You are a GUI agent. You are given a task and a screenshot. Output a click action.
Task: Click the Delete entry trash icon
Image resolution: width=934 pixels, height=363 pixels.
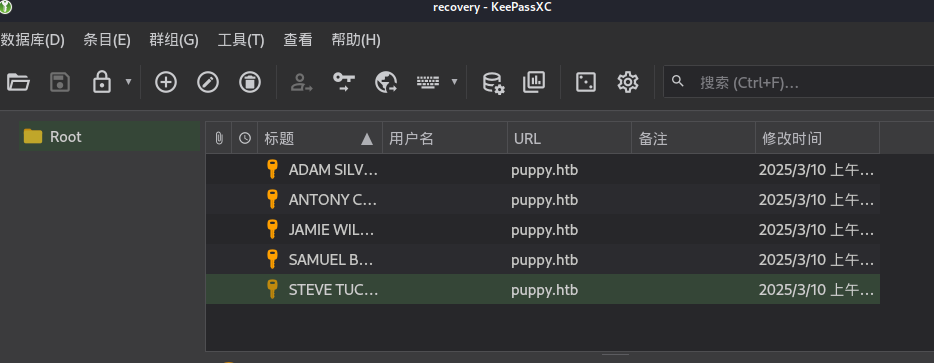(x=250, y=82)
